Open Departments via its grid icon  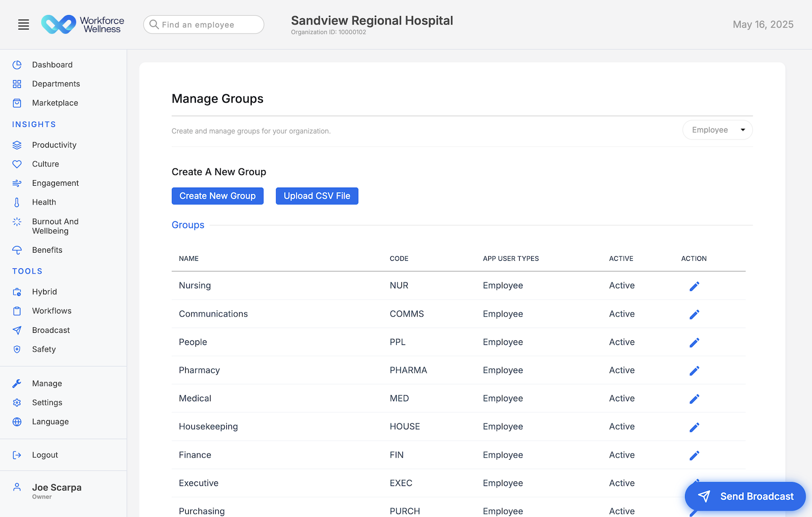17,84
